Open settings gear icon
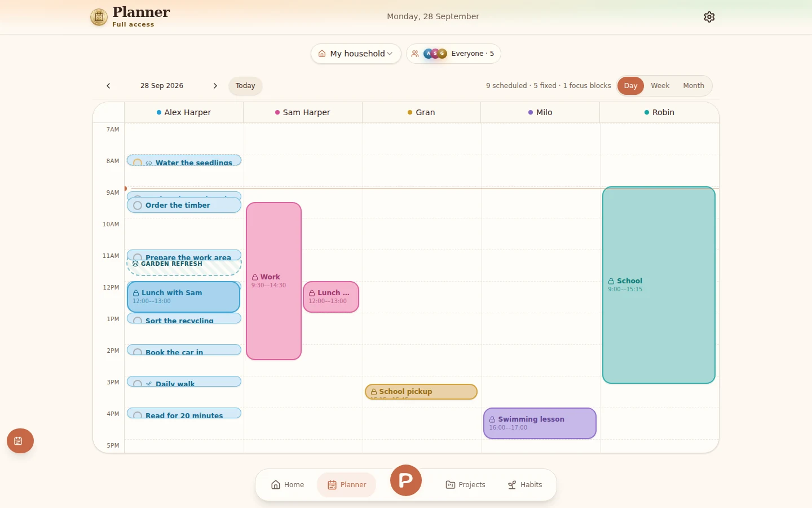Screen dimensions: 812x508 point(709,17)
